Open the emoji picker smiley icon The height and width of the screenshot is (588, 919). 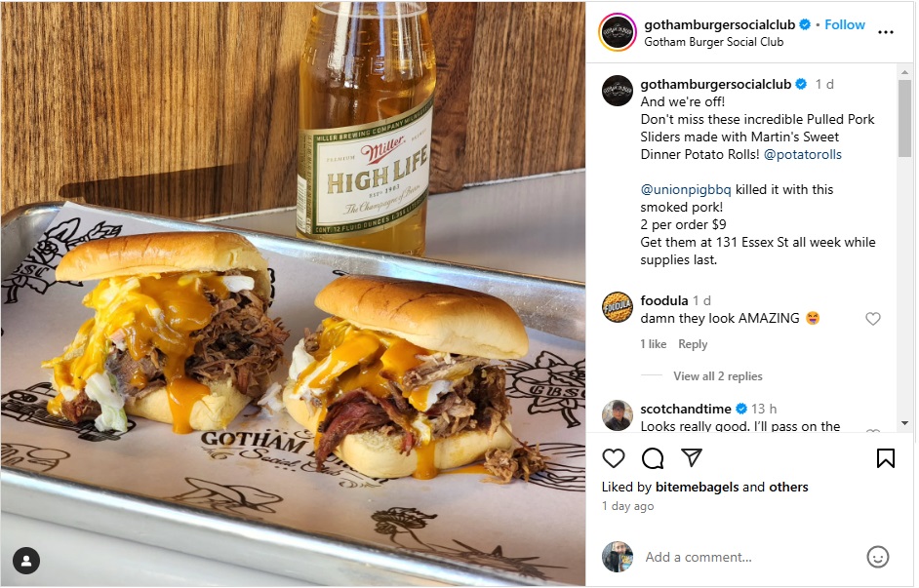click(x=877, y=557)
